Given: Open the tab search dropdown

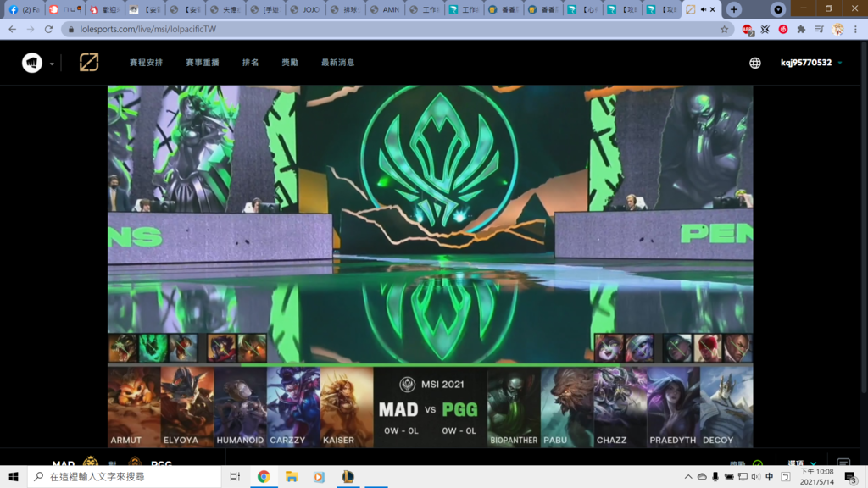Looking at the screenshot, I should click(778, 9).
